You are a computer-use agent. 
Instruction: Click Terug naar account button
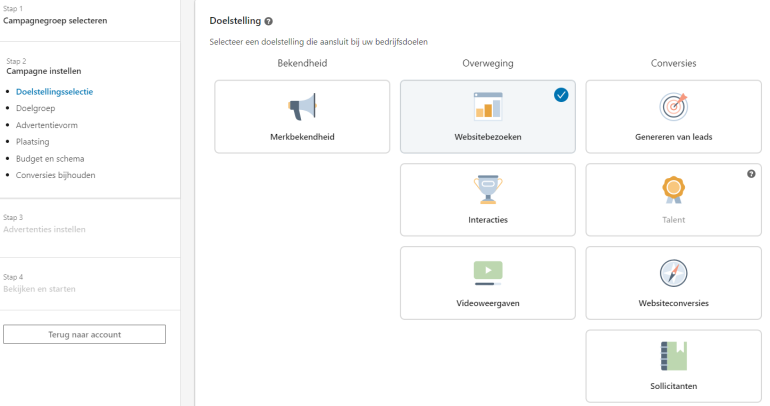click(x=84, y=334)
